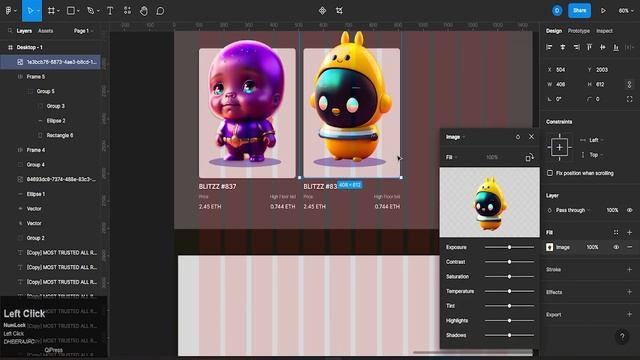Switch to the Inspect tab
The image size is (640, 360).
point(604,31)
